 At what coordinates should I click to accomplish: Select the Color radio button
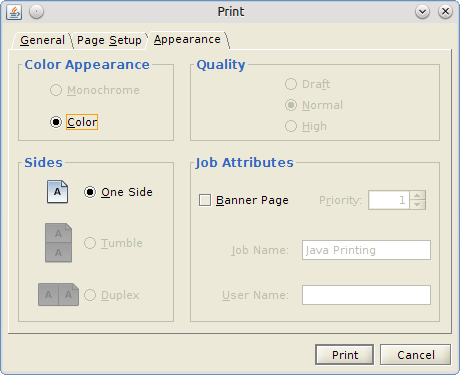56,122
